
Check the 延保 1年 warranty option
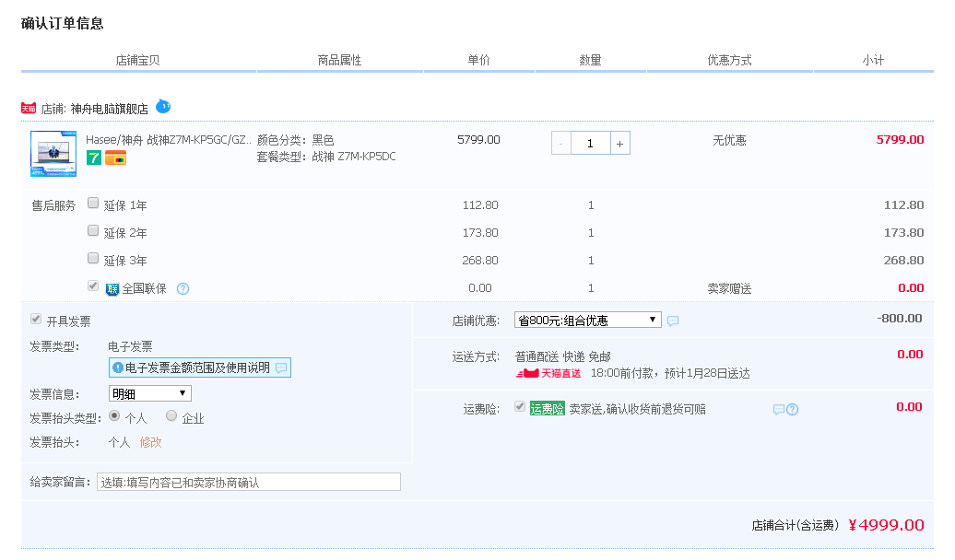[x=93, y=203]
